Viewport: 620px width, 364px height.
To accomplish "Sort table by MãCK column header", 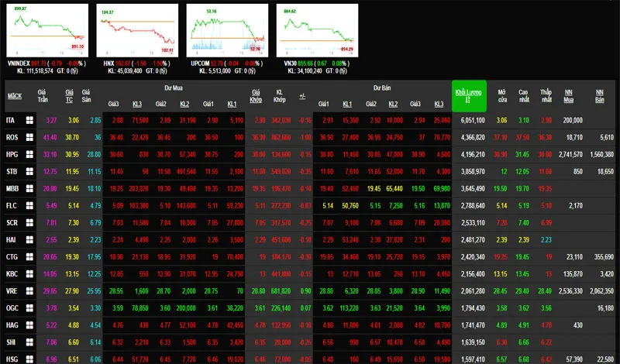I will click(15, 96).
